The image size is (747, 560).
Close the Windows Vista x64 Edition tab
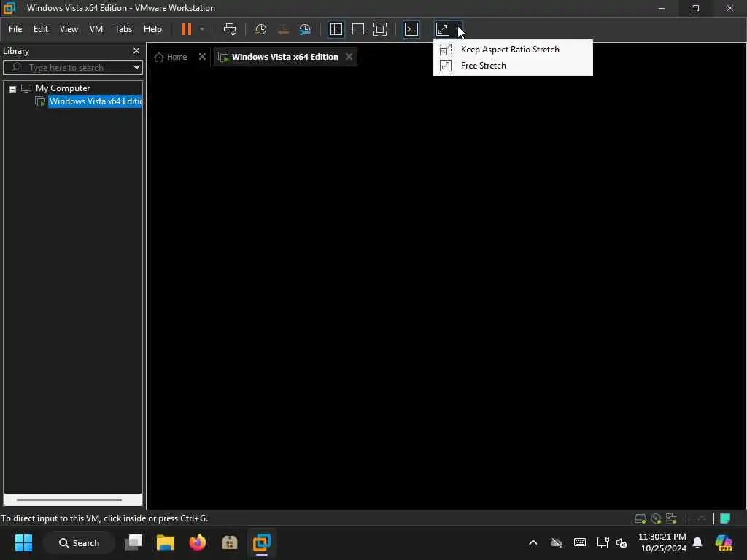pos(349,57)
